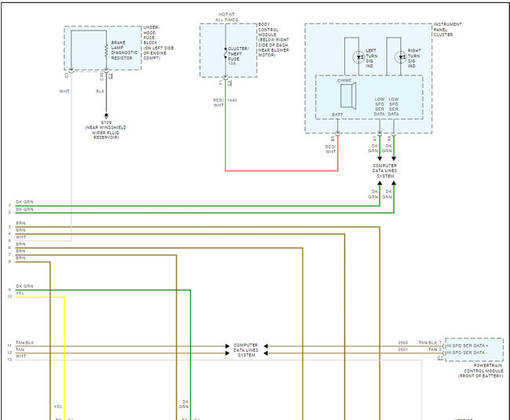The image size is (510, 420).
Task: Click TAN label on line 12
Action: click(20, 349)
